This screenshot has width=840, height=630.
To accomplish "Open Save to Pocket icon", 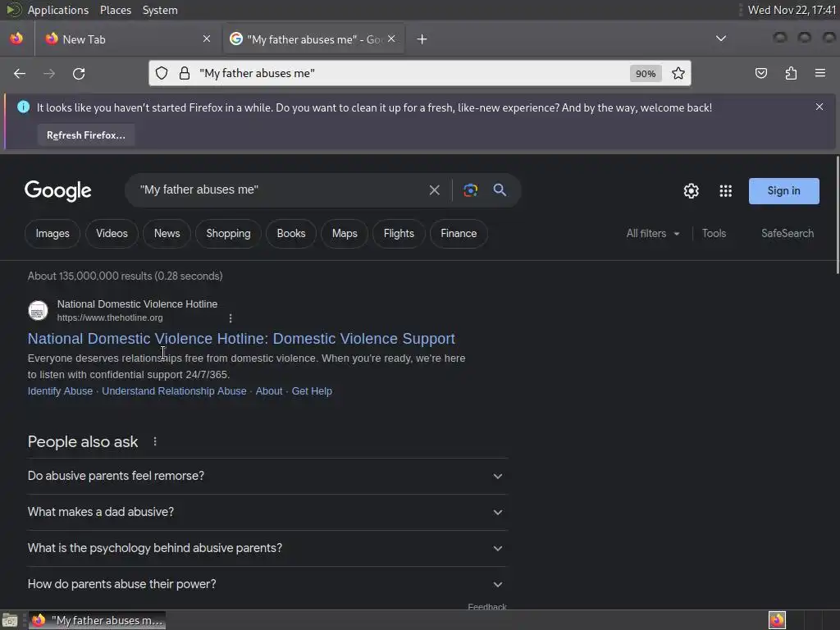I will click(760, 73).
